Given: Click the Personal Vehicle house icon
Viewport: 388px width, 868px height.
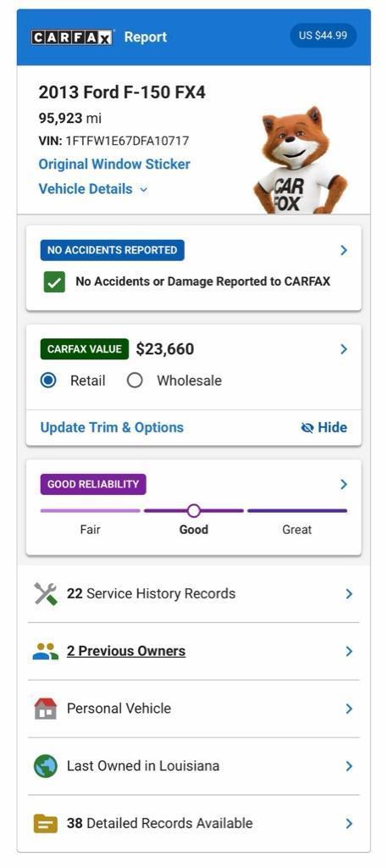Looking at the screenshot, I should coord(46,709).
